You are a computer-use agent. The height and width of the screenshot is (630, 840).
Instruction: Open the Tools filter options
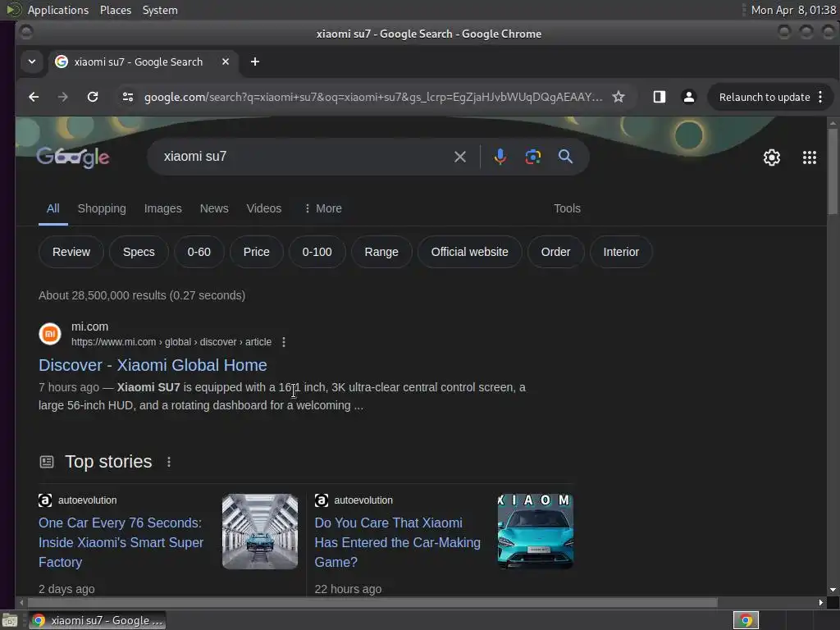tap(567, 208)
